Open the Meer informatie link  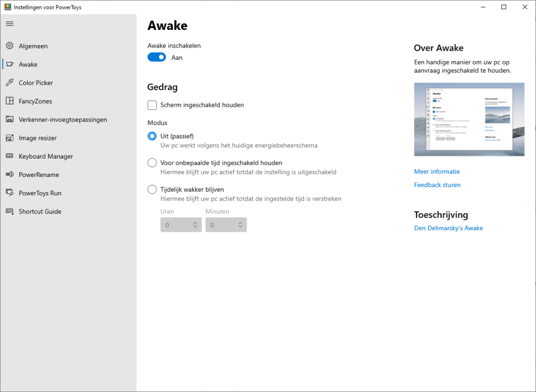[437, 172]
